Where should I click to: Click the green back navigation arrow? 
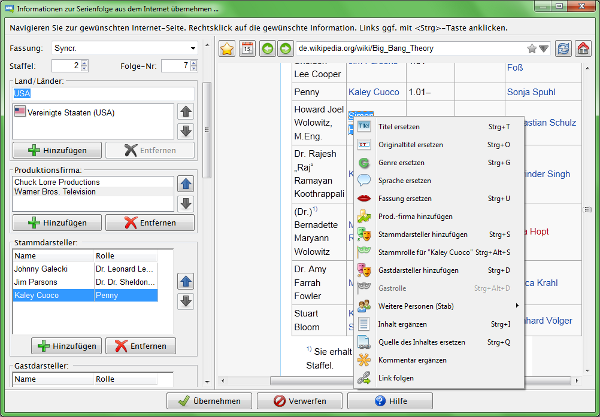(267, 48)
